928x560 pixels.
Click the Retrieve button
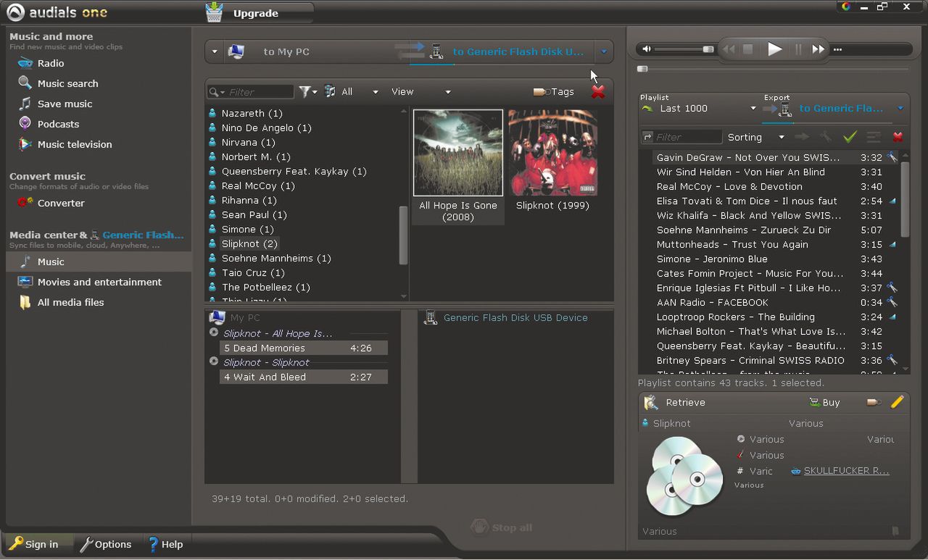[x=675, y=402]
